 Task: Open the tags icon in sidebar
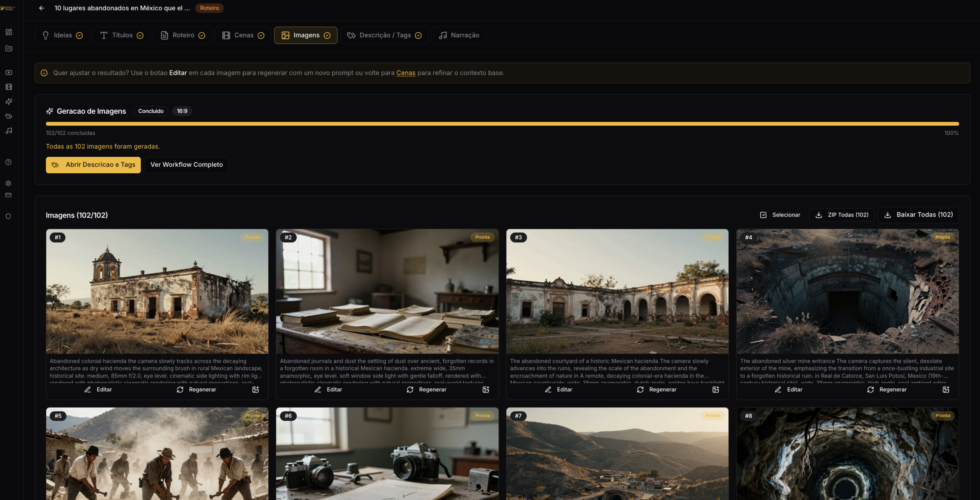pyautogui.click(x=9, y=116)
